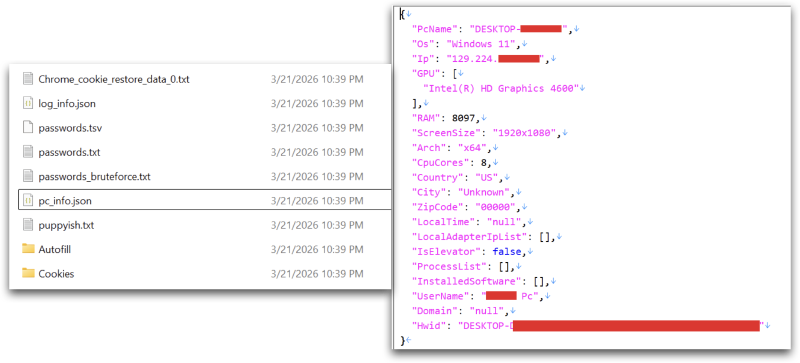Click the date modified of Autofill folder
The image size is (800, 363).
(317, 249)
